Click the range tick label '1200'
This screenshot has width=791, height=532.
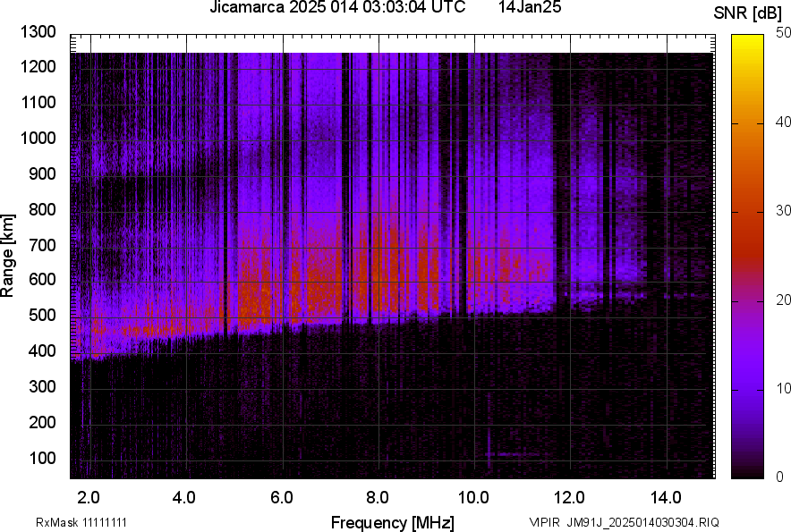(38, 66)
